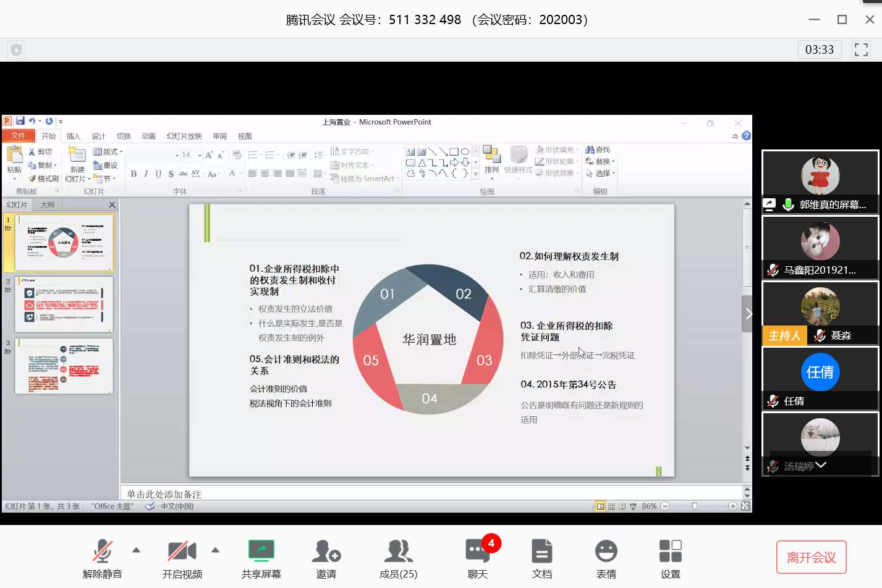Select 任倩 participant tile
Viewport: 882px width, 588px height.
[820, 378]
